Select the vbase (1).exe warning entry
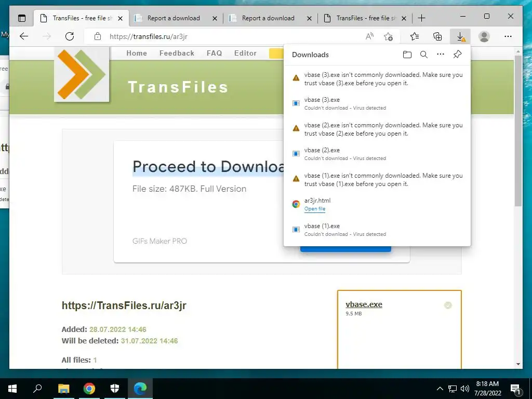The height and width of the screenshot is (399, 532). 377,179
